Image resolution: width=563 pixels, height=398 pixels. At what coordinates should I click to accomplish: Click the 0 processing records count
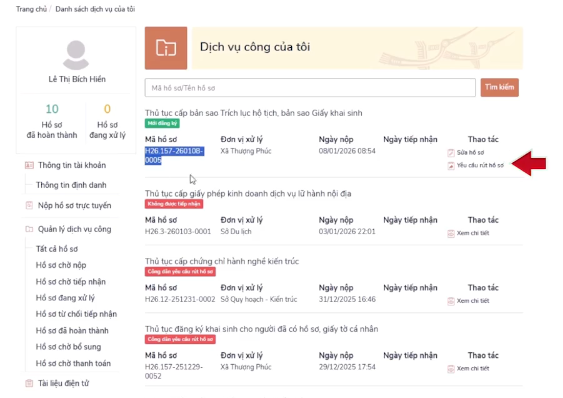pos(107,109)
